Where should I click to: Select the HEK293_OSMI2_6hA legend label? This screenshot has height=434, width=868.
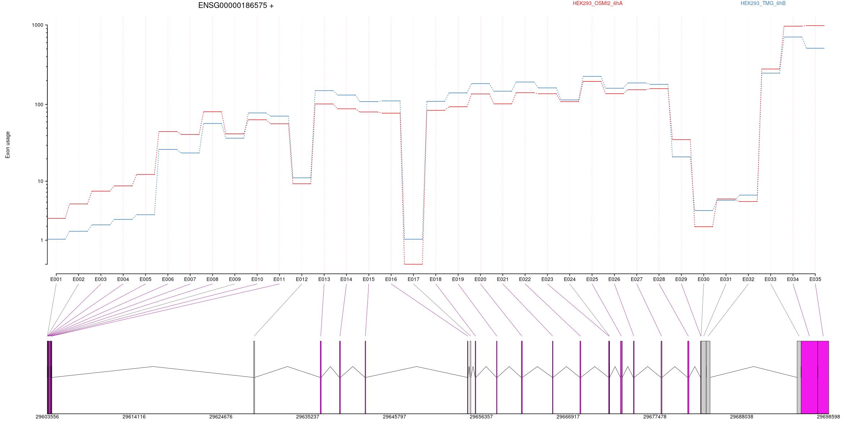click(597, 3)
